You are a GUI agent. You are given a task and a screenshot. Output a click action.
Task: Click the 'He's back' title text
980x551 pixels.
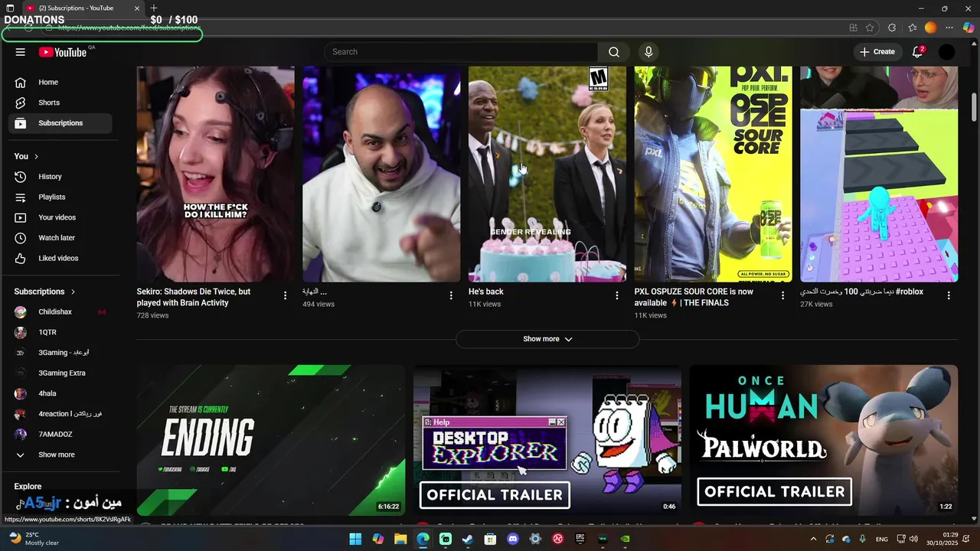486,292
